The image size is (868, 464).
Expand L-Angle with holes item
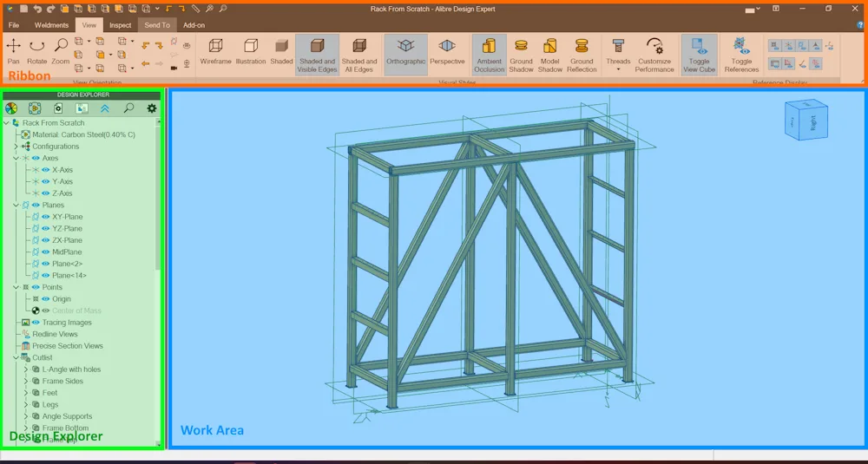tap(26, 369)
